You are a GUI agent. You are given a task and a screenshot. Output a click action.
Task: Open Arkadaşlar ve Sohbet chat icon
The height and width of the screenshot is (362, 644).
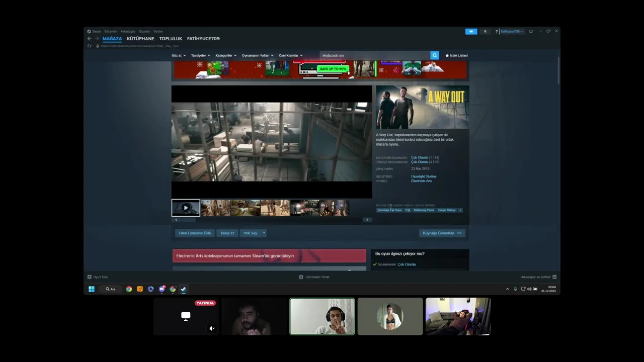tap(554, 277)
